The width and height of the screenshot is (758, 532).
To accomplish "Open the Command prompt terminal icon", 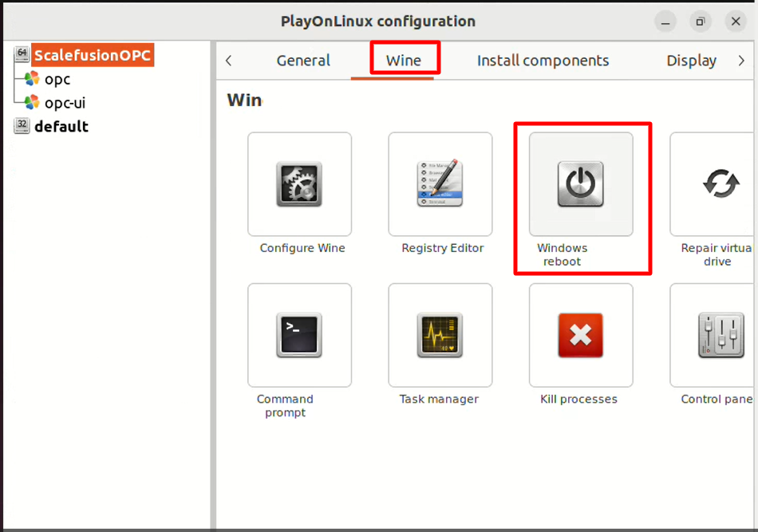I will 299,335.
